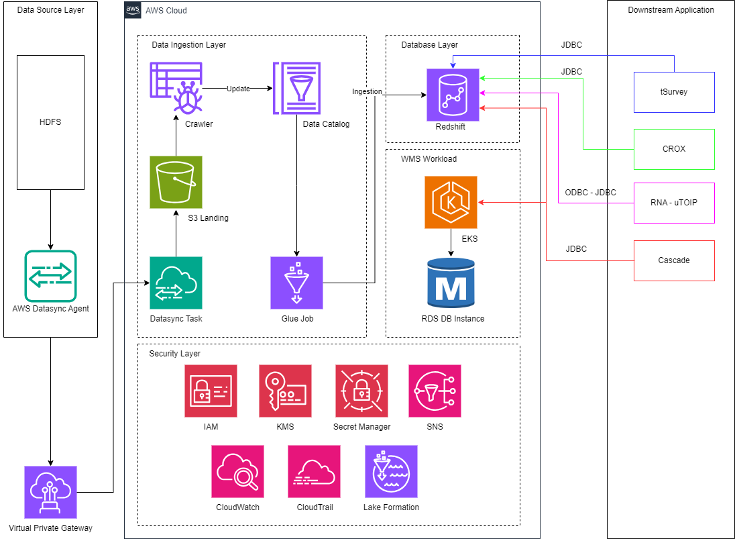This screenshot has height=540, width=736.
Task: Select the SNS icon
Action: pos(435,391)
